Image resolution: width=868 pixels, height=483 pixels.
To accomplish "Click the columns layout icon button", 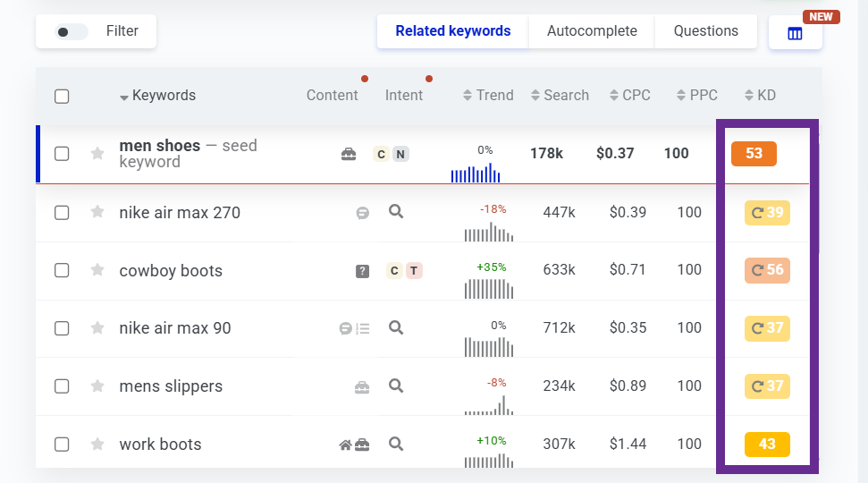I will tap(795, 34).
